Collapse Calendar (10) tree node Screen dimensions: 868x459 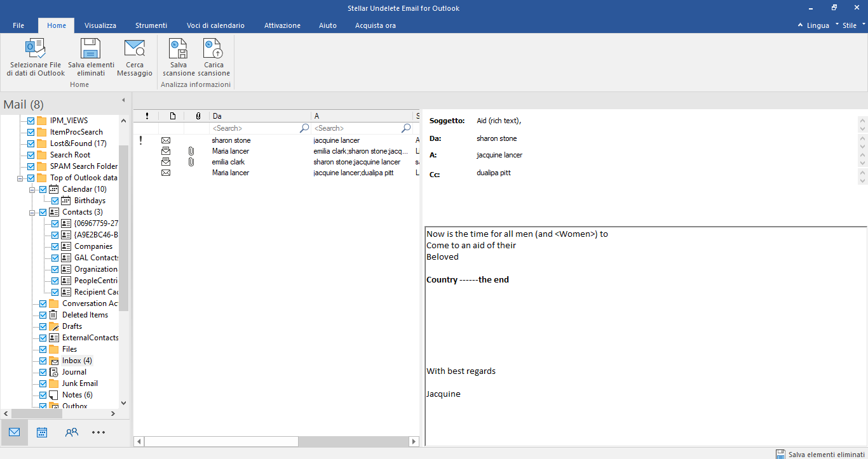tap(32, 189)
